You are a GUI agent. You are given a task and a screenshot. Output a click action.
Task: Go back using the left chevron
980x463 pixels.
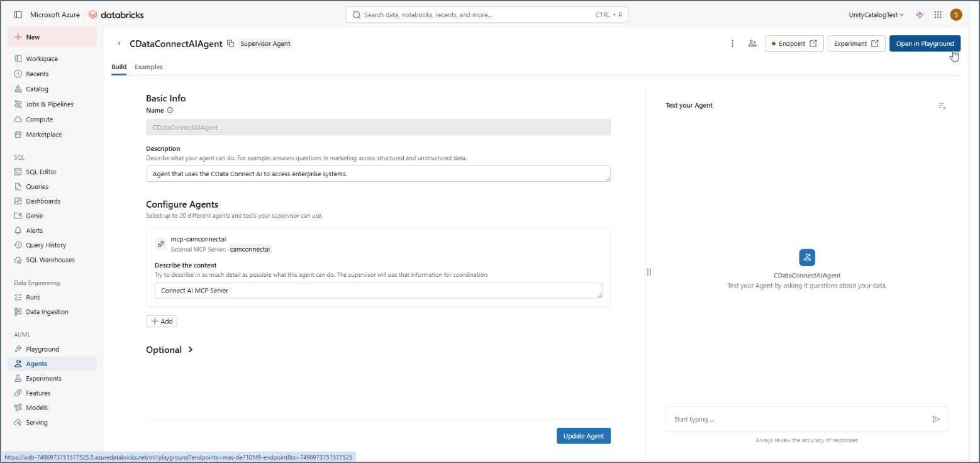[x=120, y=43]
